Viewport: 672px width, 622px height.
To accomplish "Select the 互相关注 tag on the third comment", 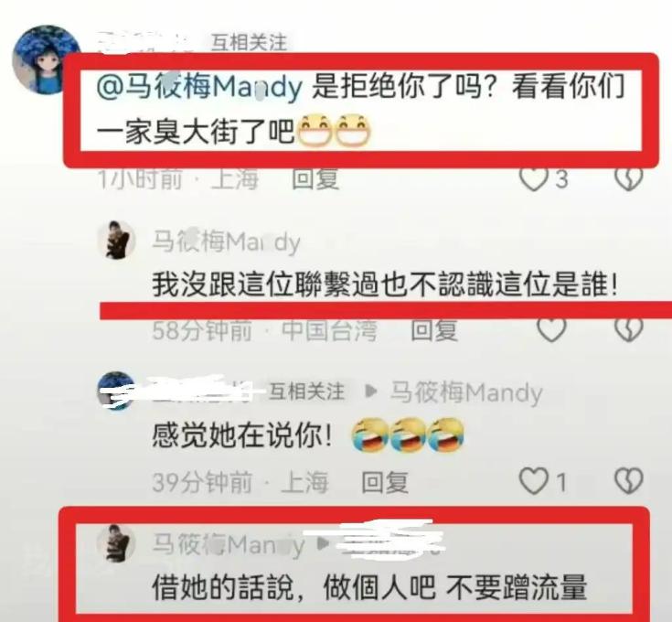I will point(306,391).
